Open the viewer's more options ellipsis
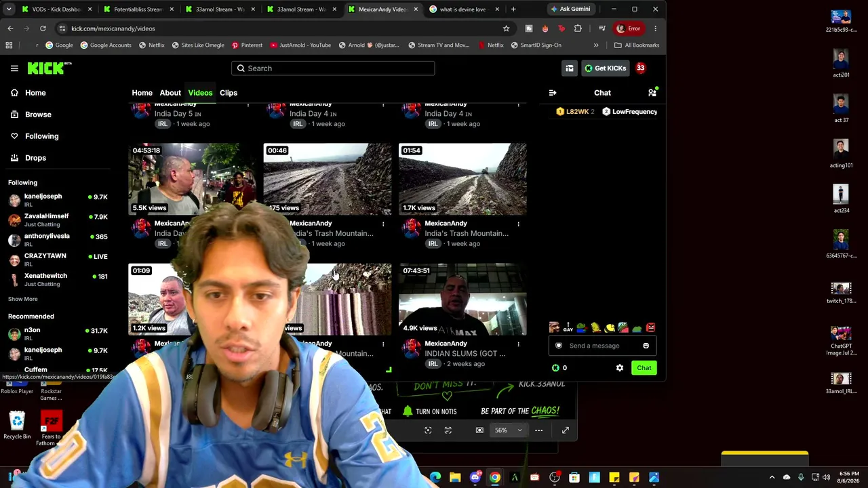This screenshot has height=488, width=868. click(538, 430)
